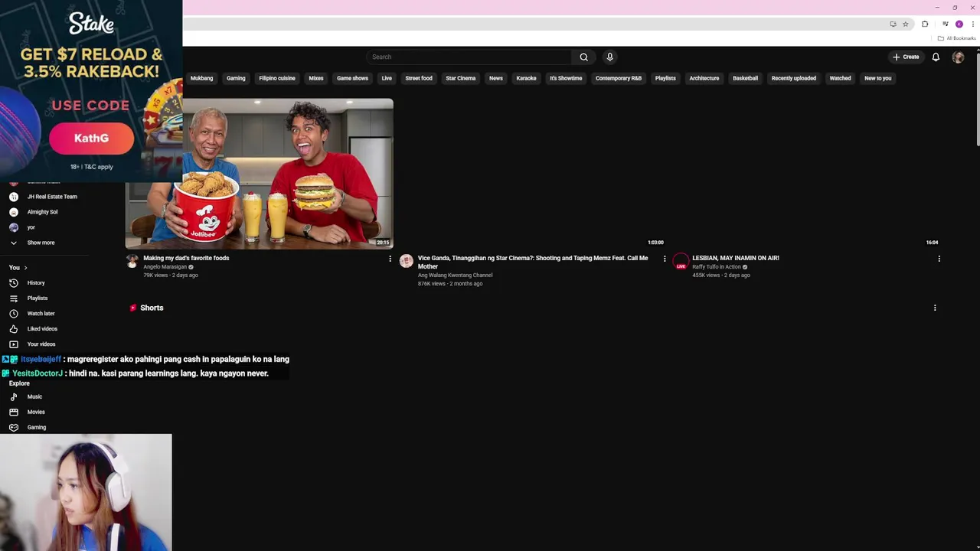
Task: Start voice search with the microphone
Action: tap(609, 57)
